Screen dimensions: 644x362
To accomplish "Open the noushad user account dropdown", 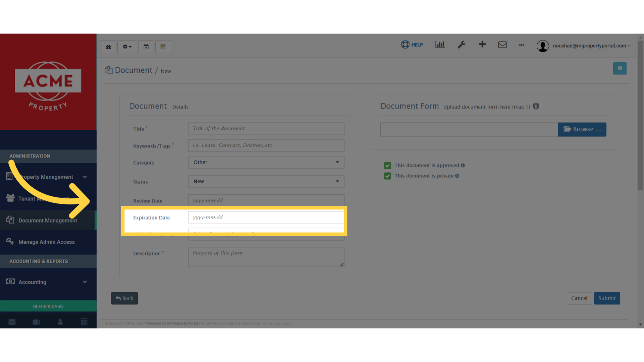I will click(x=592, y=46).
